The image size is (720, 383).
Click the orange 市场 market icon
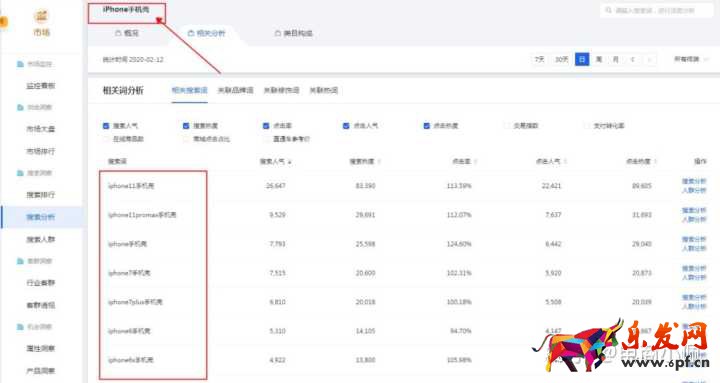(x=42, y=16)
